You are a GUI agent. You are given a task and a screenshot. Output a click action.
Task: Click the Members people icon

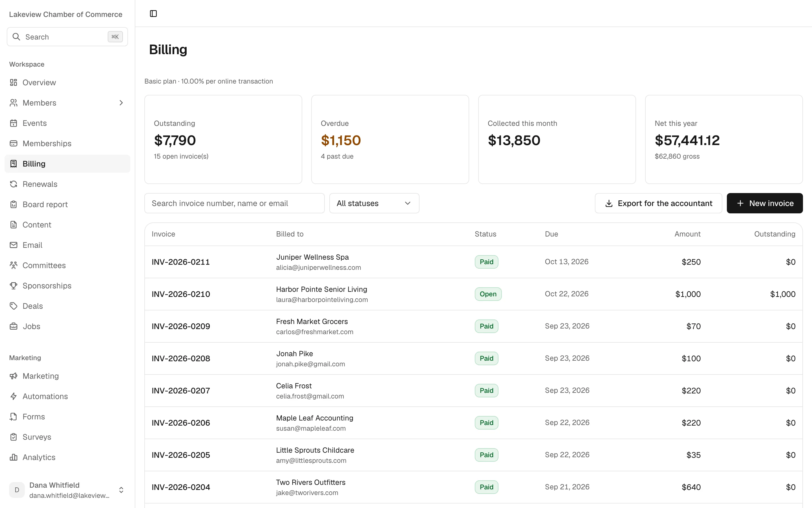[x=14, y=103]
